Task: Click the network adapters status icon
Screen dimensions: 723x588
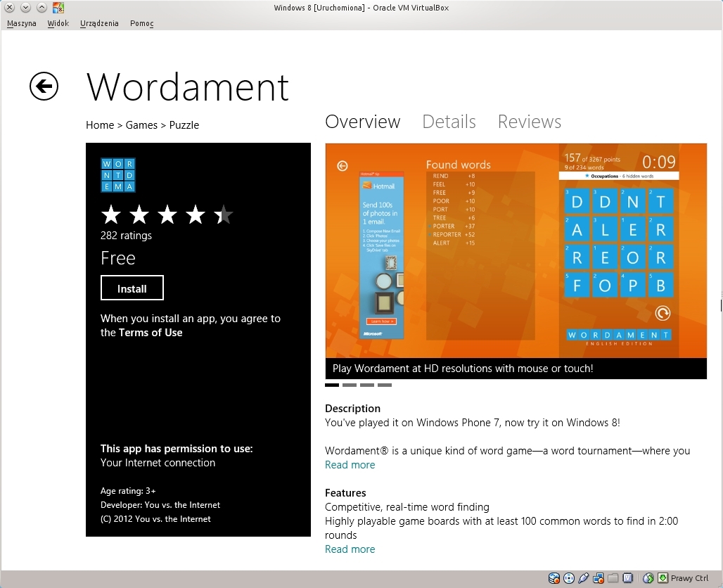Action: tap(599, 578)
